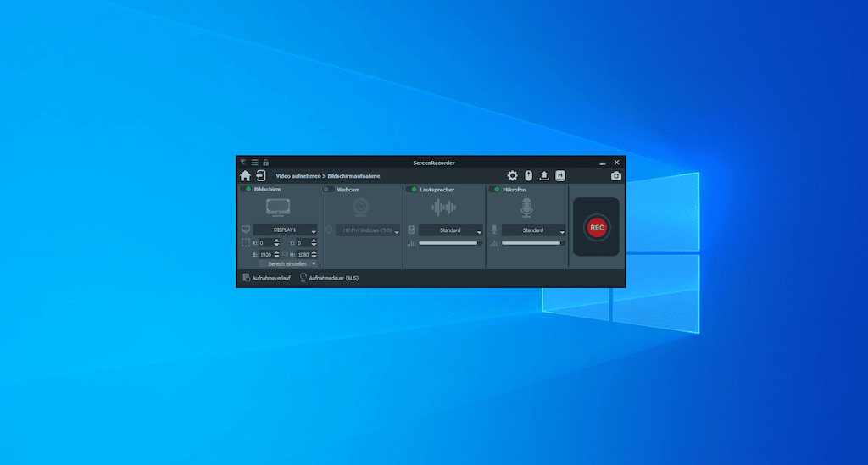Click the Lautsprecher volume slider
868x465 pixels.
[x=449, y=243]
